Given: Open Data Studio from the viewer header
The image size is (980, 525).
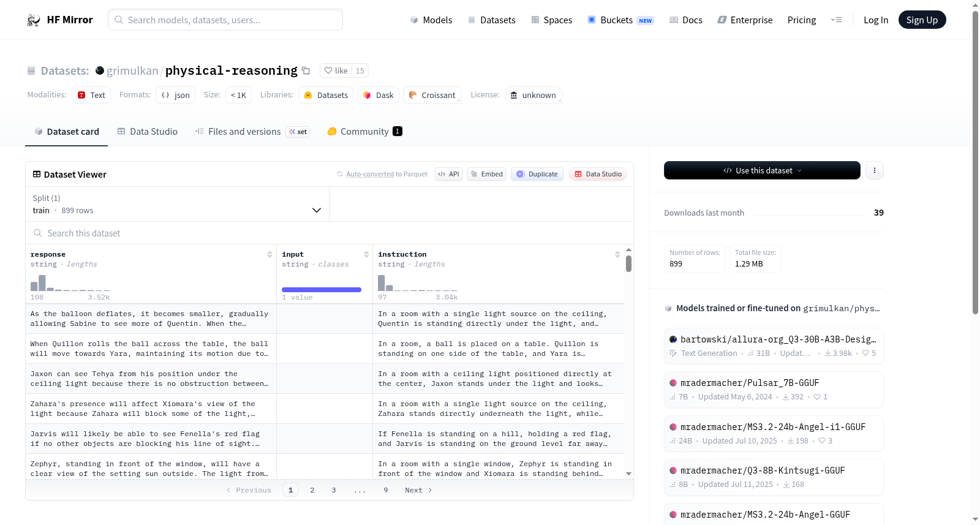Looking at the screenshot, I should click(x=598, y=174).
